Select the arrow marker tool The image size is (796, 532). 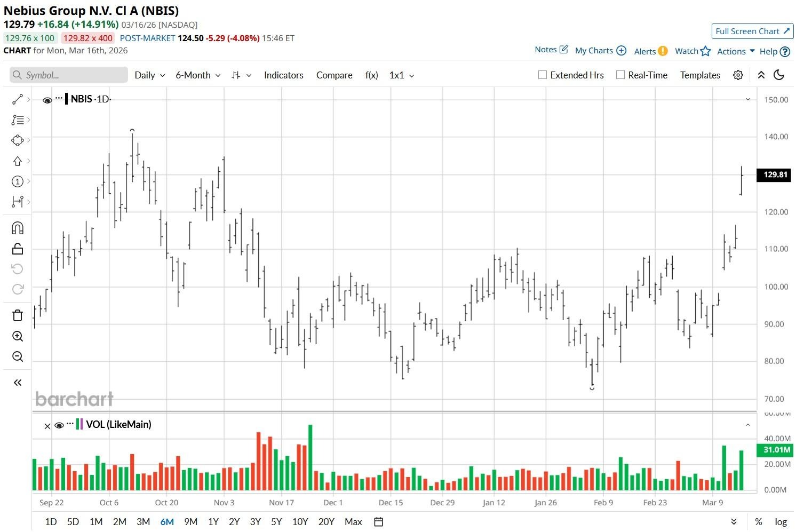(17, 161)
